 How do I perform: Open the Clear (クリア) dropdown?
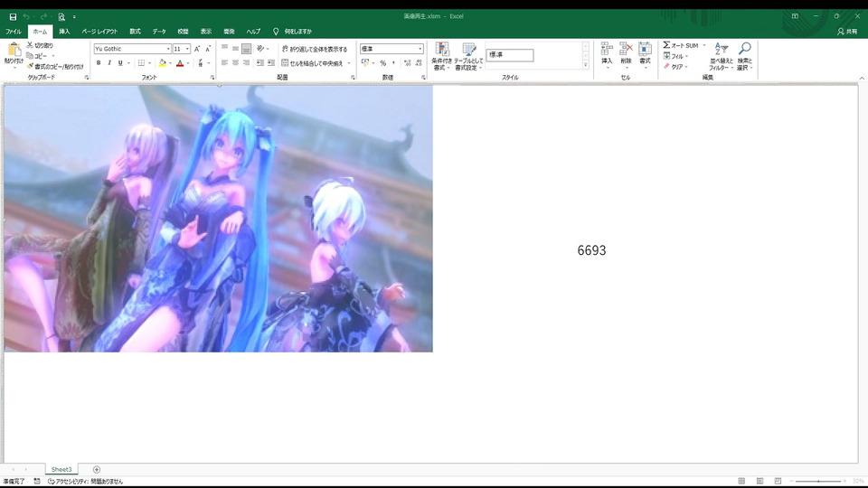click(x=676, y=67)
